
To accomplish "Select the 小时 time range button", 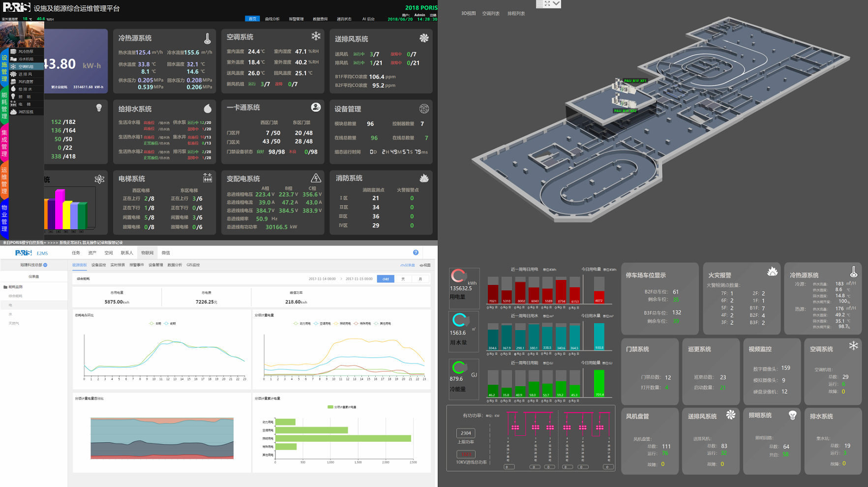I will pyautogui.click(x=386, y=279).
